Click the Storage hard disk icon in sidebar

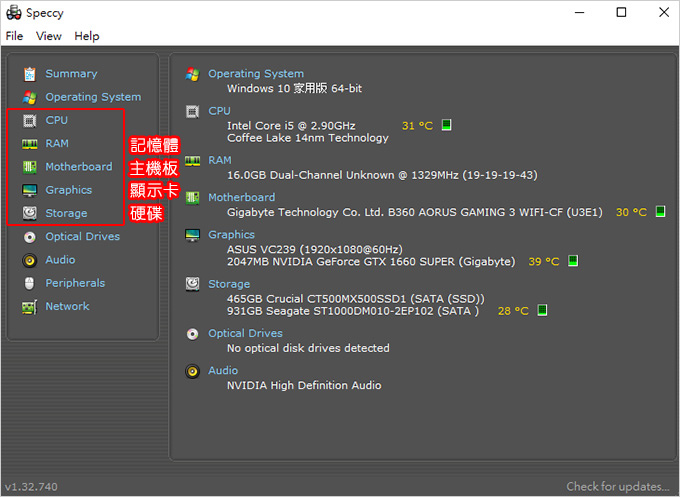pos(29,213)
